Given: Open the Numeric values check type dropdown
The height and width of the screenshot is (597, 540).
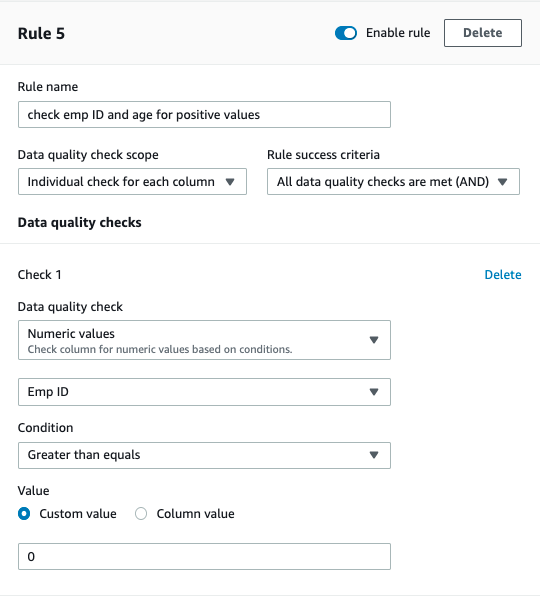Looking at the screenshot, I should (204, 340).
